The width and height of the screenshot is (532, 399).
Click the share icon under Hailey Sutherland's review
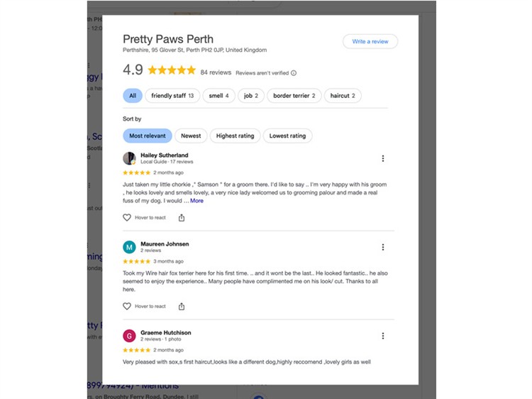[182, 218]
